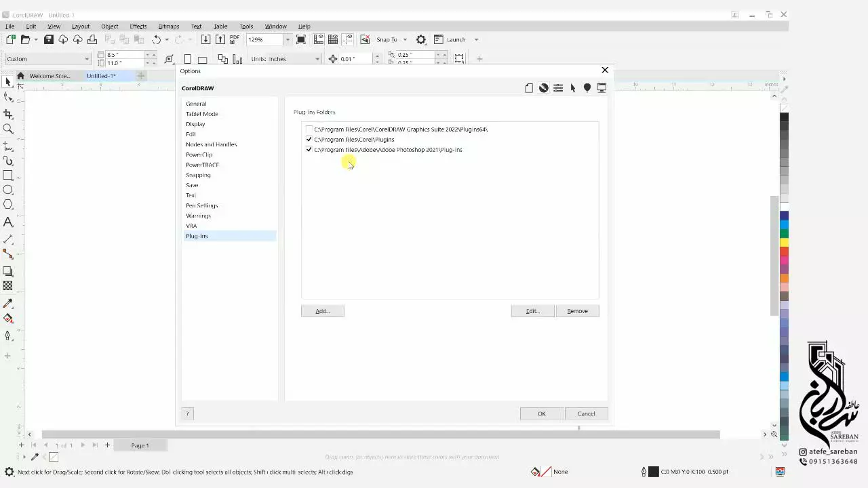Cancel the Options dialog
The height and width of the screenshot is (488, 868).
click(x=587, y=414)
